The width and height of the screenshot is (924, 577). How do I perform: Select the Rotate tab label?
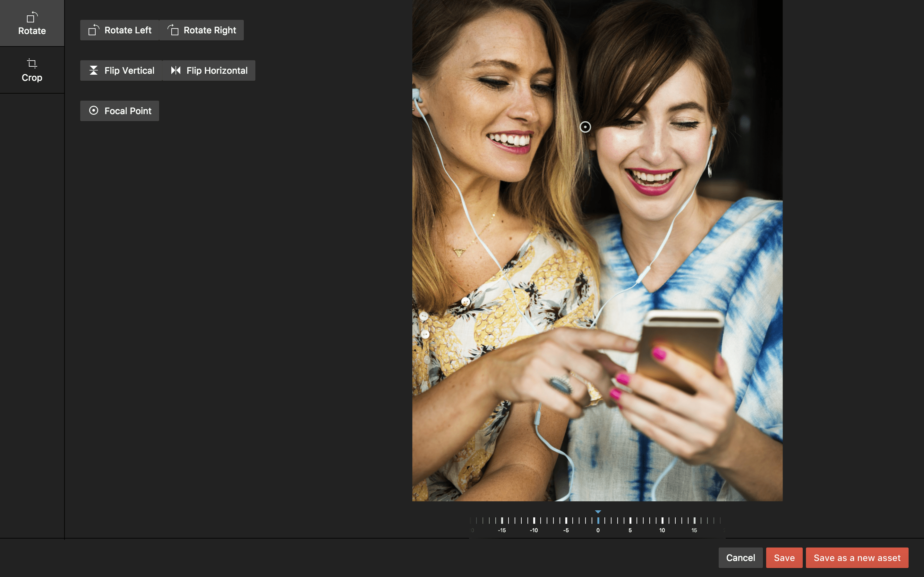[x=32, y=31]
